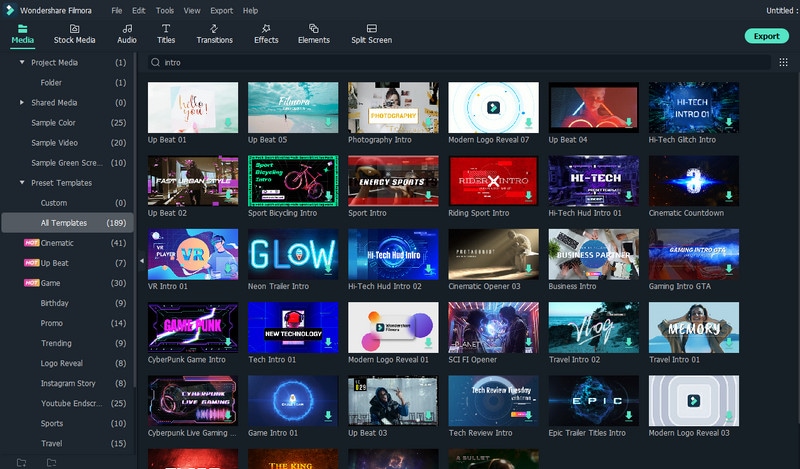Viewport: 800px width, 469px height.
Task: Open the Titles tab
Action: coord(166,34)
